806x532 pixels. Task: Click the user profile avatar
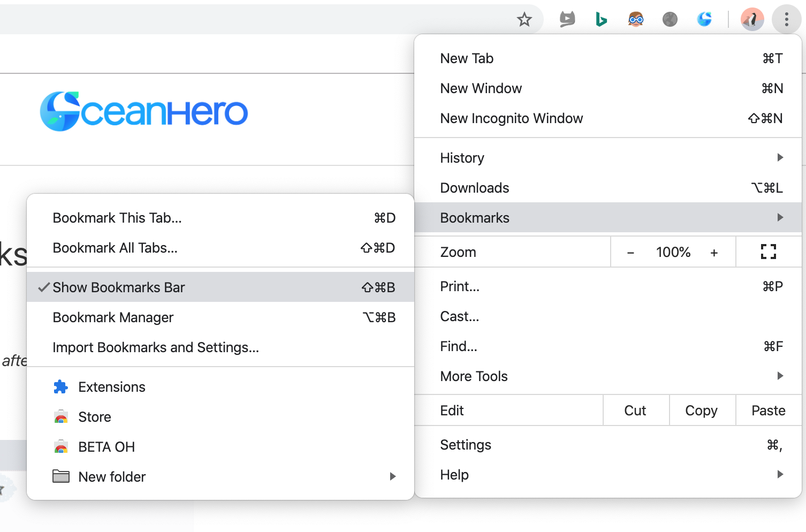pyautogui.click(x=752, y=20)
